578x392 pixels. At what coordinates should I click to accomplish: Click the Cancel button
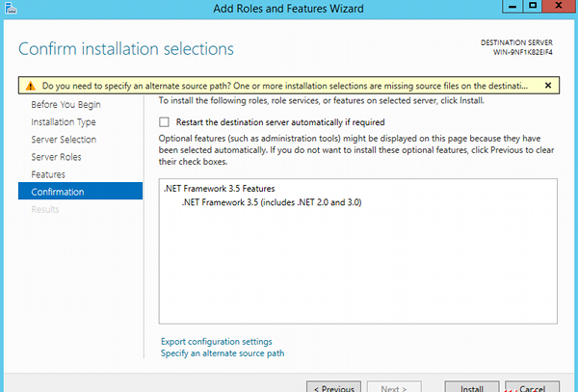click(x=532, y=387)
